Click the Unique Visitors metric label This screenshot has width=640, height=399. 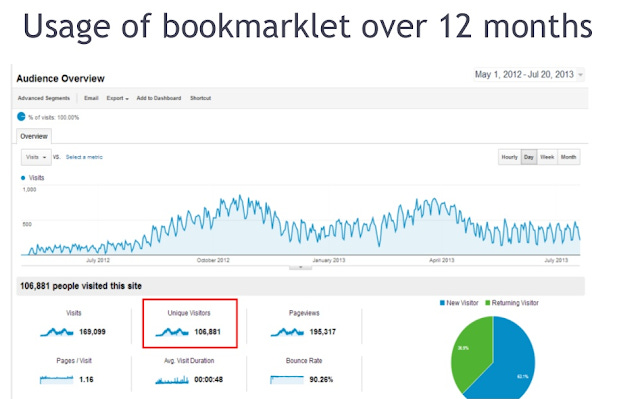(189, 313)
